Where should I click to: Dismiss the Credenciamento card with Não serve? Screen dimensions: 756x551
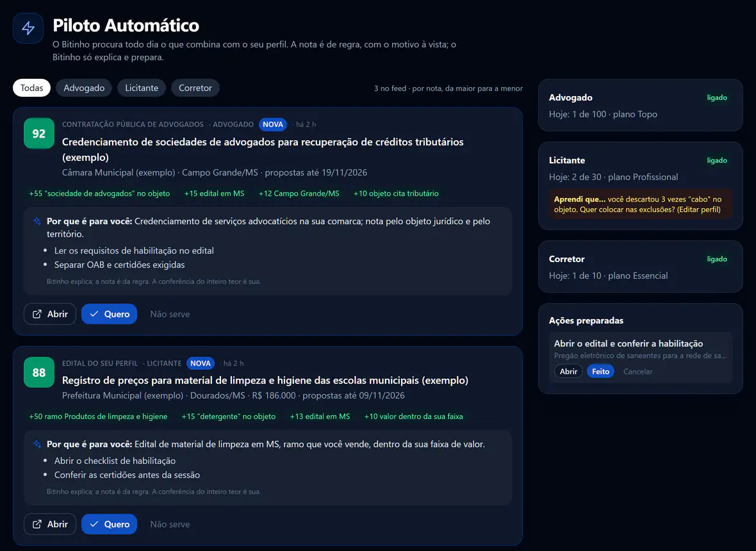coord(170,314)
